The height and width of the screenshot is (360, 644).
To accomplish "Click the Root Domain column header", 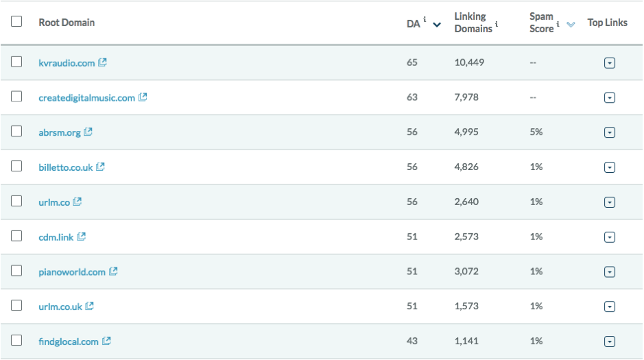I will 67,23.
